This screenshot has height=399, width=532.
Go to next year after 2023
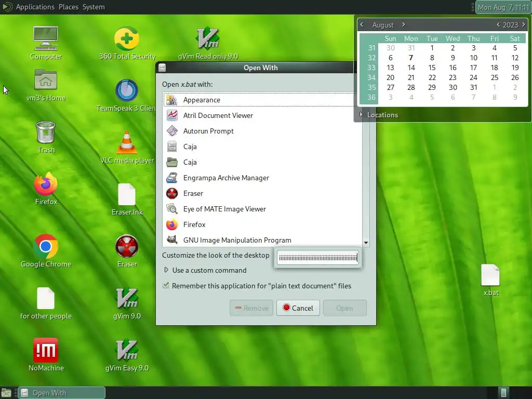(x=524, y=24)
